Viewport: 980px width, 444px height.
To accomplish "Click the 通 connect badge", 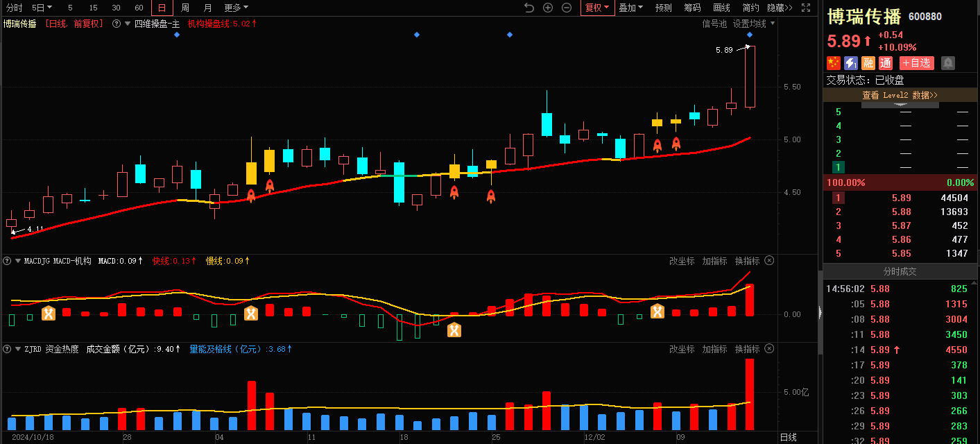I will click(886, 63).
